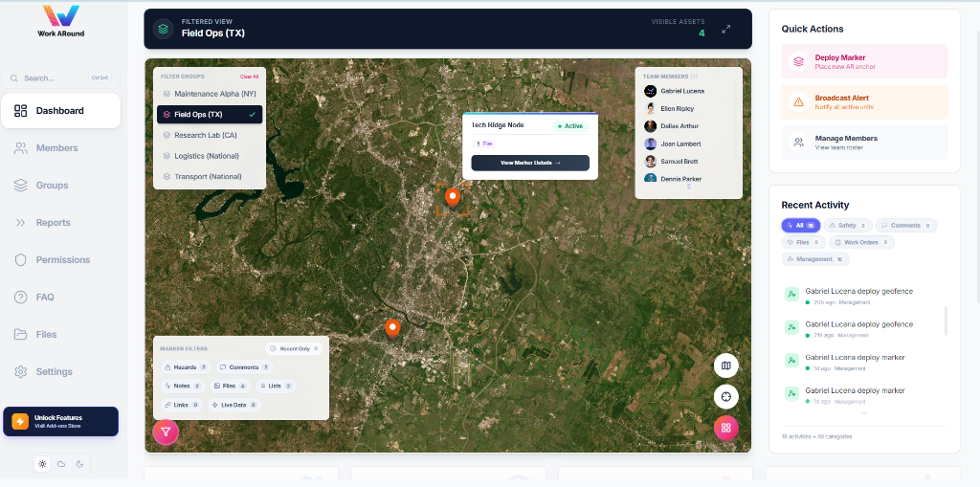980x487 pixels.
Task: Toggle the Live Data marker filter
Action: coord(234,405)
